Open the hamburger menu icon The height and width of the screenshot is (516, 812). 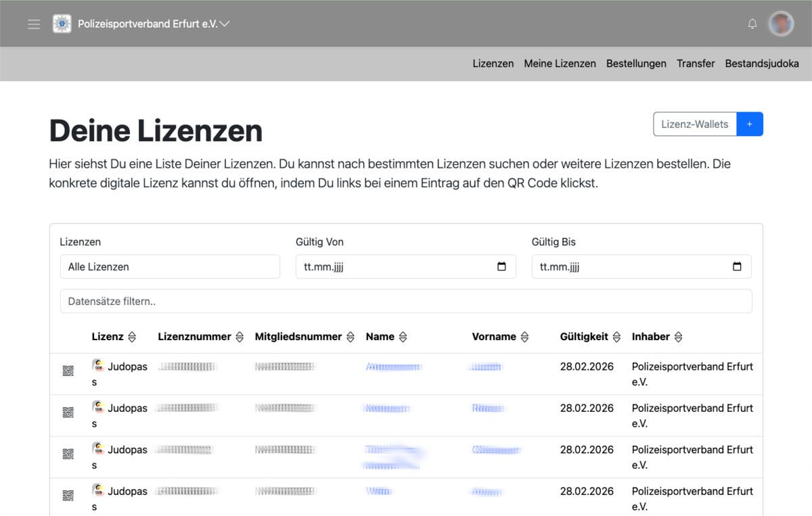click(34, 24)
